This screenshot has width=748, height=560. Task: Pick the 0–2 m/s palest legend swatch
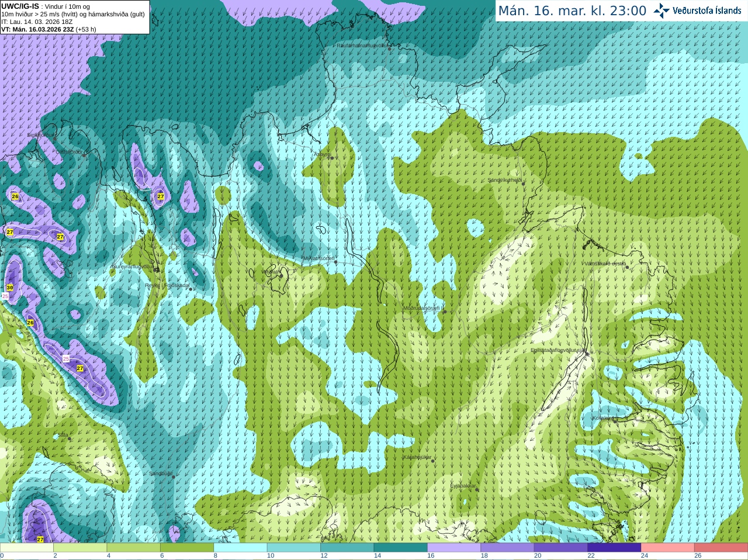[x=27, y=548]
